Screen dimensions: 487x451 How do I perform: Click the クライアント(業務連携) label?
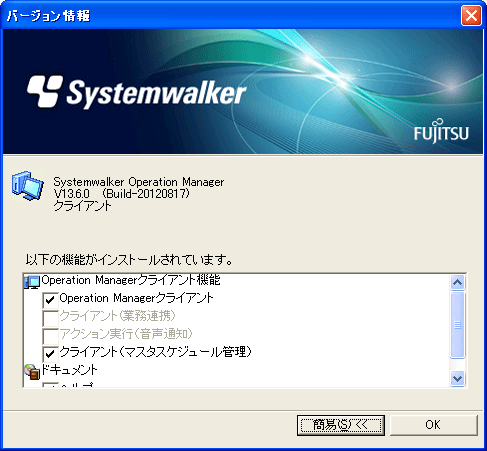[117, 316]
